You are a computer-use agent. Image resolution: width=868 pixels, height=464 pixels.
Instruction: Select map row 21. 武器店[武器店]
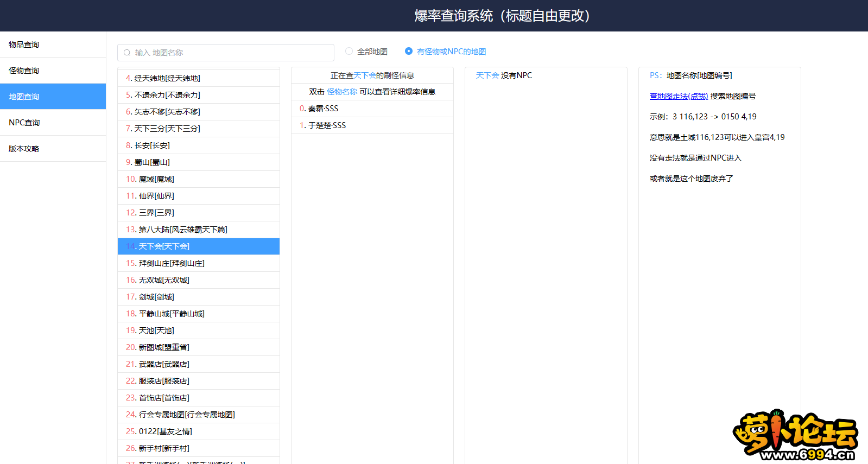pos(199,364)
